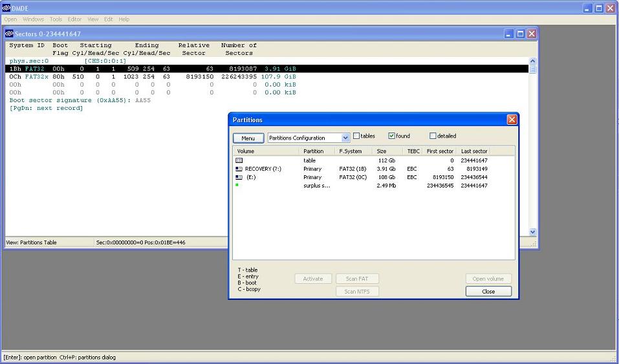
Task: Maximize the Sectors inner window
Action: pos(520,34)
